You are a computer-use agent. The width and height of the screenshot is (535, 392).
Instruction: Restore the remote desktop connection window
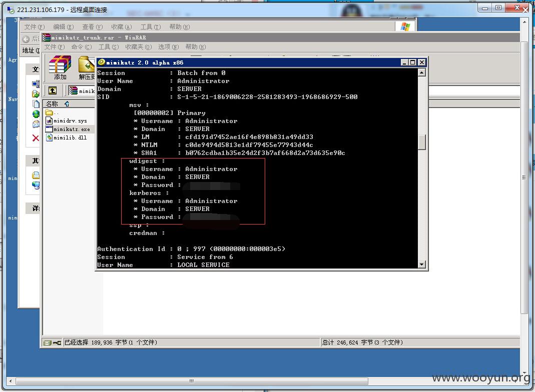499,7
